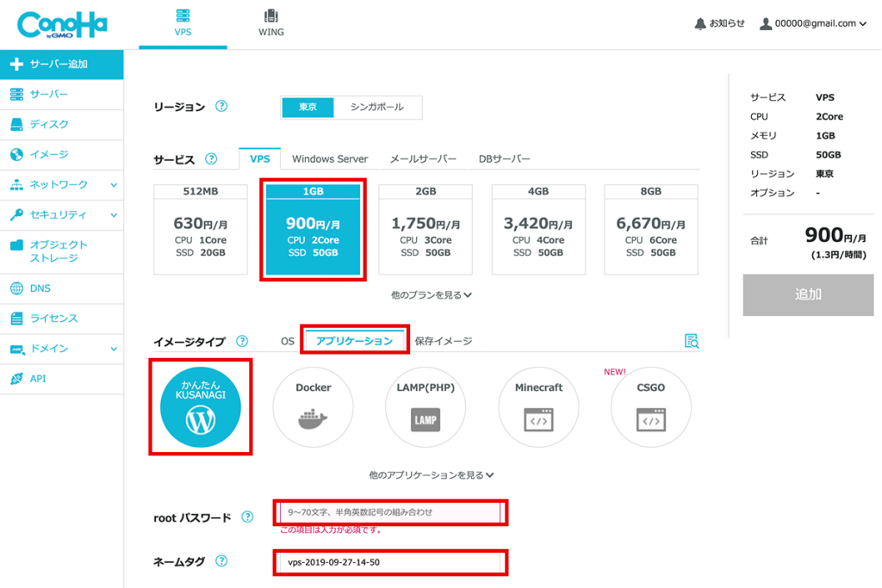Open help icon next to root パスワード
The width and height of the screenshot is (882, 588).
pyautogui.click(x=247, y=517)
